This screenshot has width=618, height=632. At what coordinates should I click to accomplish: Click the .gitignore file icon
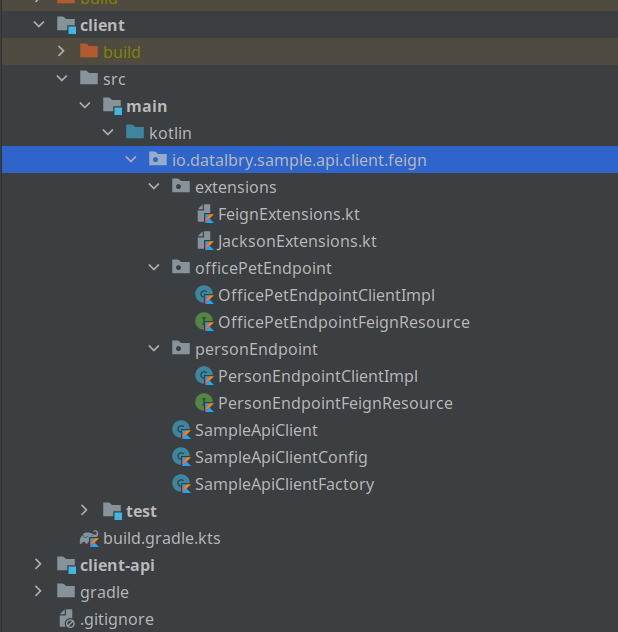[66, 619]
